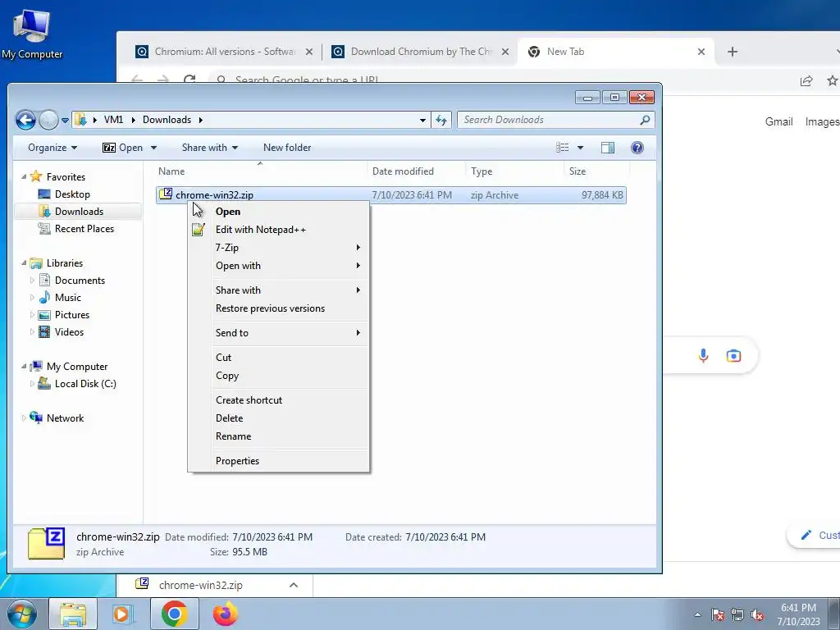The image size is (840, 630).
Task: Click Gmail link in Chrome
Action: (x=779, y=121)
